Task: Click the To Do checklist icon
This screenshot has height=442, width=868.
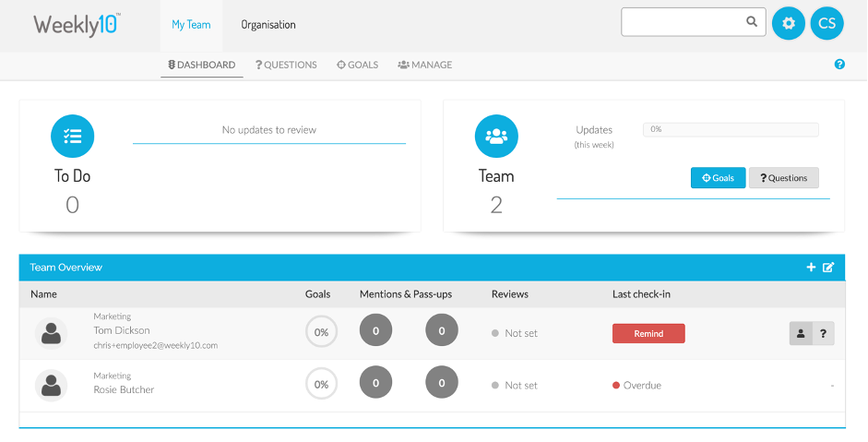Action: click(x=72, y=137)
